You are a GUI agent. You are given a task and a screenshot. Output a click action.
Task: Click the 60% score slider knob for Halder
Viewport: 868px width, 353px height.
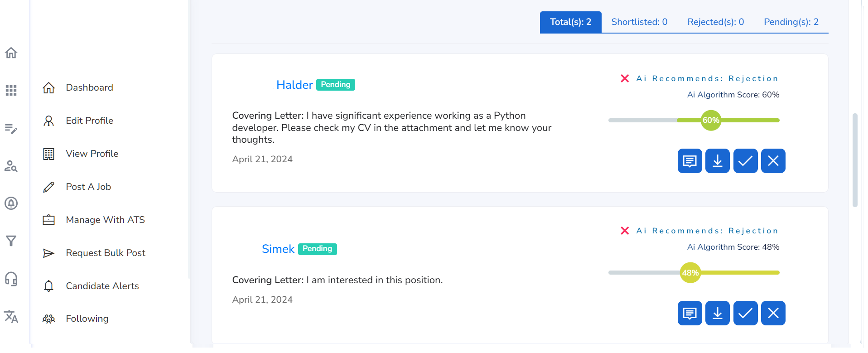click(x=711, y=120)
